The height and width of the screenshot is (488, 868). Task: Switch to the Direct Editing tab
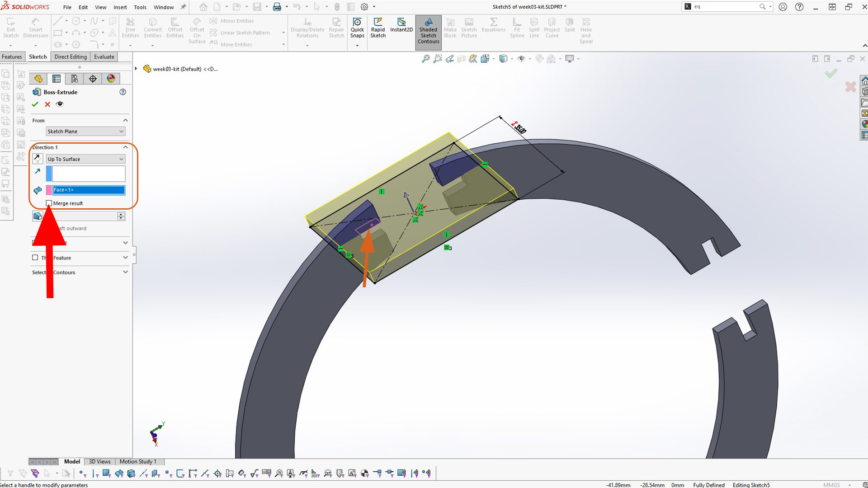pyautogui.click(x=71, y=57)
